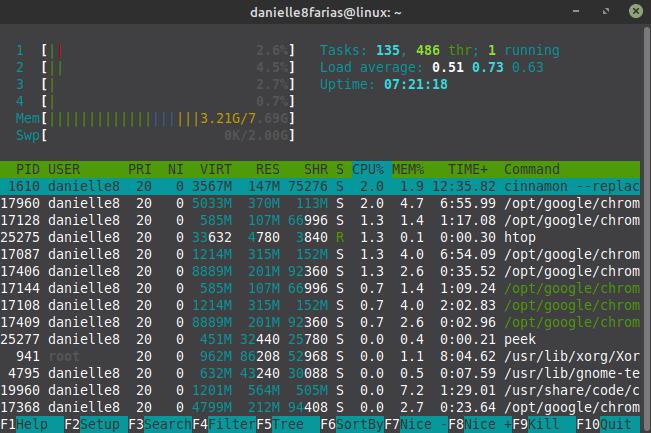Select the htop process row

click(320, 237)
